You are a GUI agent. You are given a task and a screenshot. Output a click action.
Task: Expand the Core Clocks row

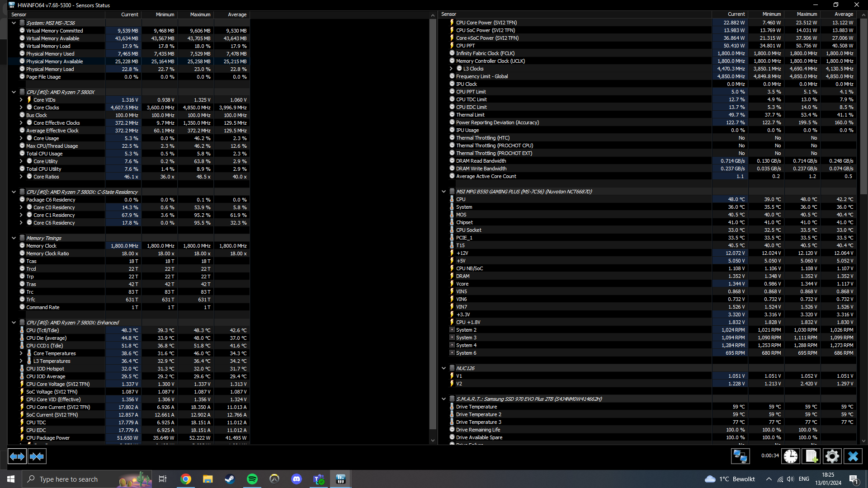21,108
